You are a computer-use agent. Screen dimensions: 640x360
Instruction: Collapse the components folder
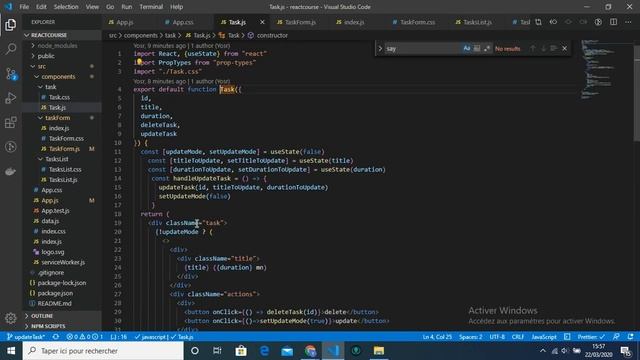(58, 77)
